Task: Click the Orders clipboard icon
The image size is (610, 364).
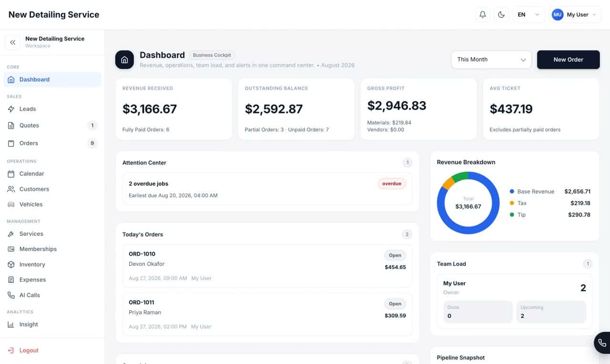Action: coord(11,143)
